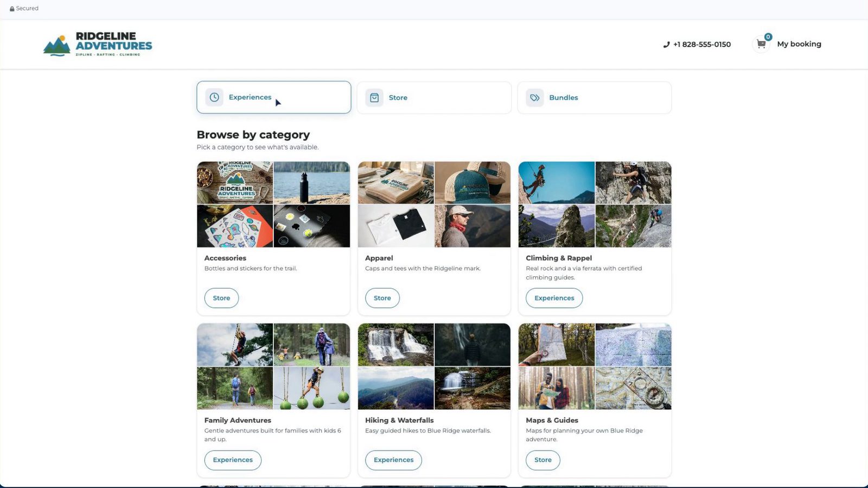Image resolution: width=868 pixels, height=488 pixels.
Task: Click the white and black tees photo
Action: [x=395, y=226]
